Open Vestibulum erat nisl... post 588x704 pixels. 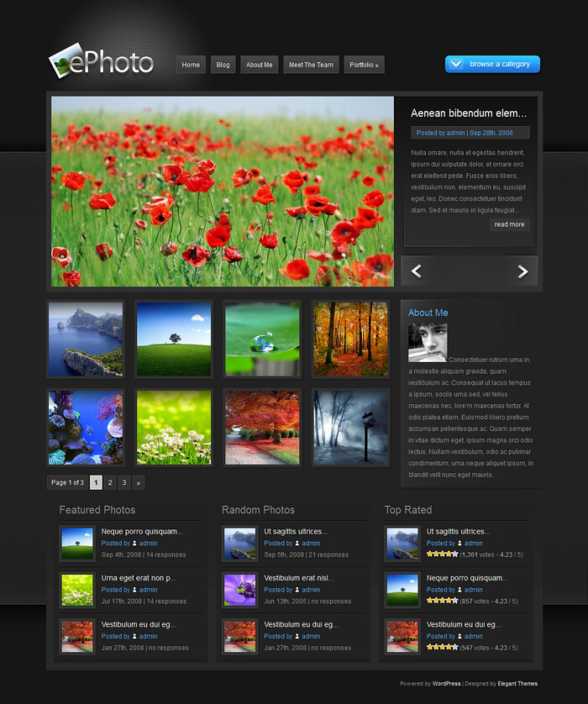tap(299, 578)
